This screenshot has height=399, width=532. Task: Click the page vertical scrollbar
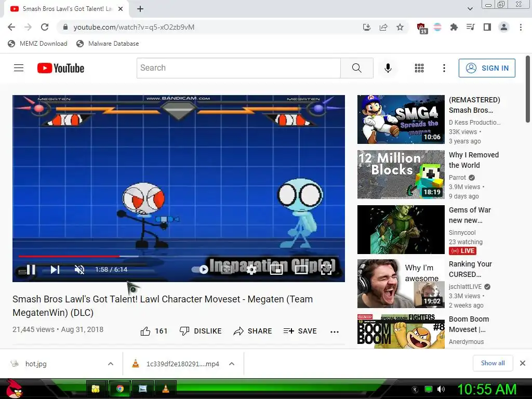(x=528, y=89)
